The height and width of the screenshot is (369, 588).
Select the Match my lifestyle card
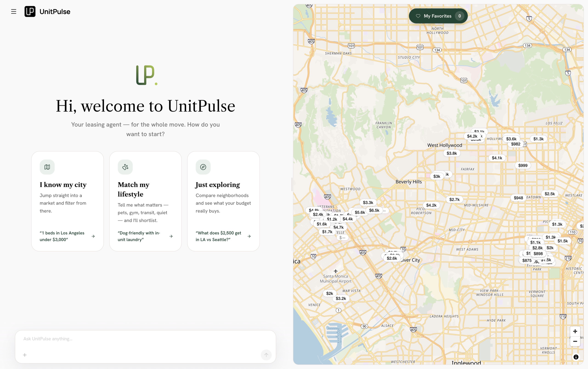click(146, 201)
